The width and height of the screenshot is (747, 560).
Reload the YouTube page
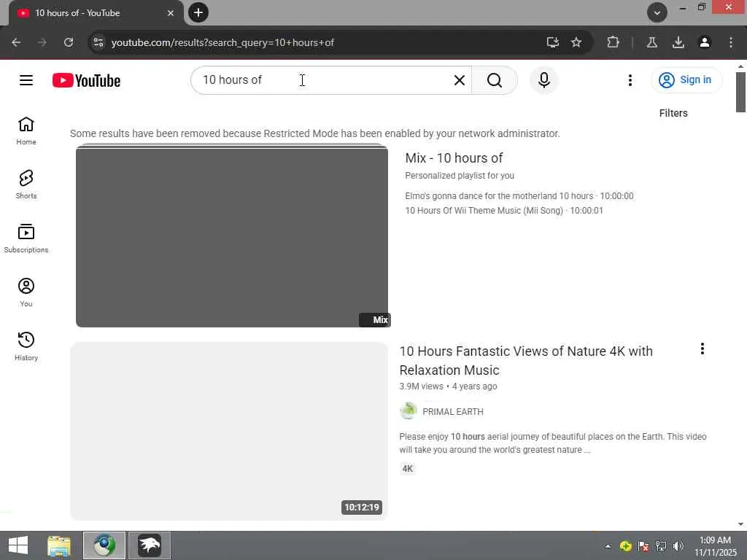click(69, 42)
